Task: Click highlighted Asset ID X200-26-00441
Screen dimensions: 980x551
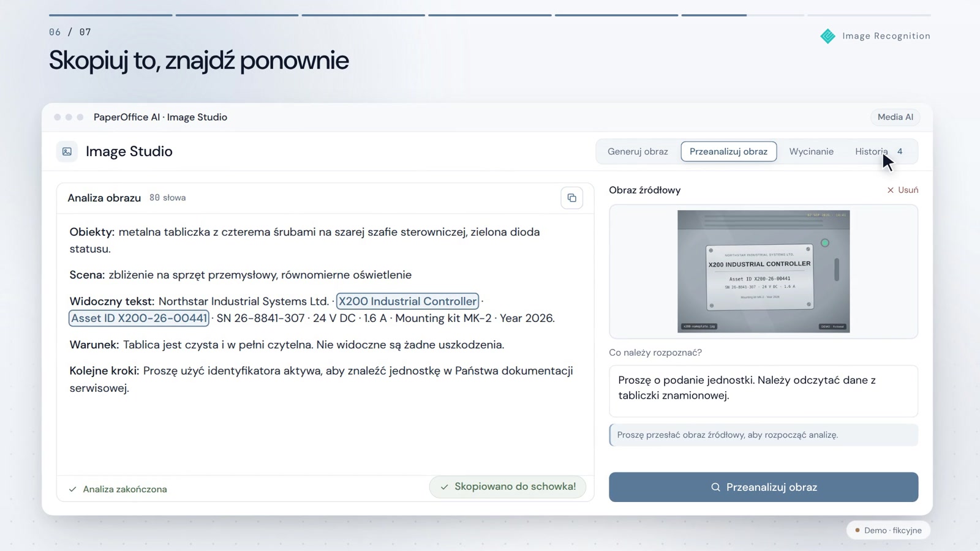Action: click(x=139, y=318)
